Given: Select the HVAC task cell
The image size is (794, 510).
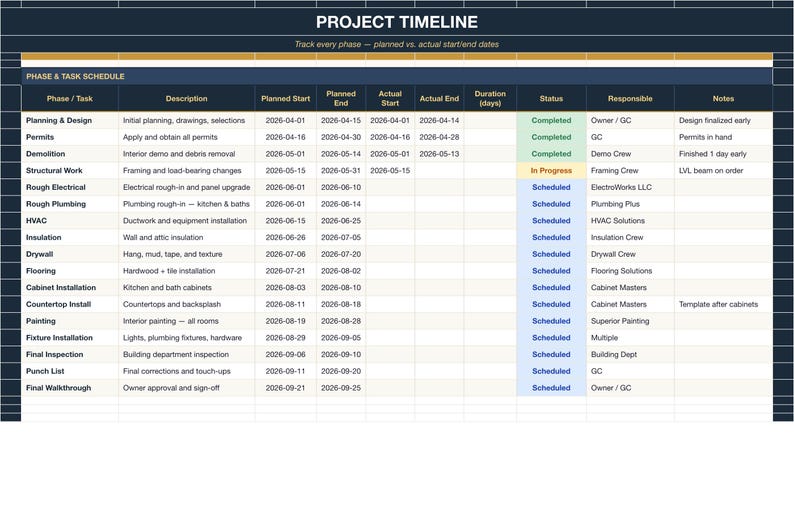Looking at the screenshot, I should pyautogui.click(x=70, y=220).
